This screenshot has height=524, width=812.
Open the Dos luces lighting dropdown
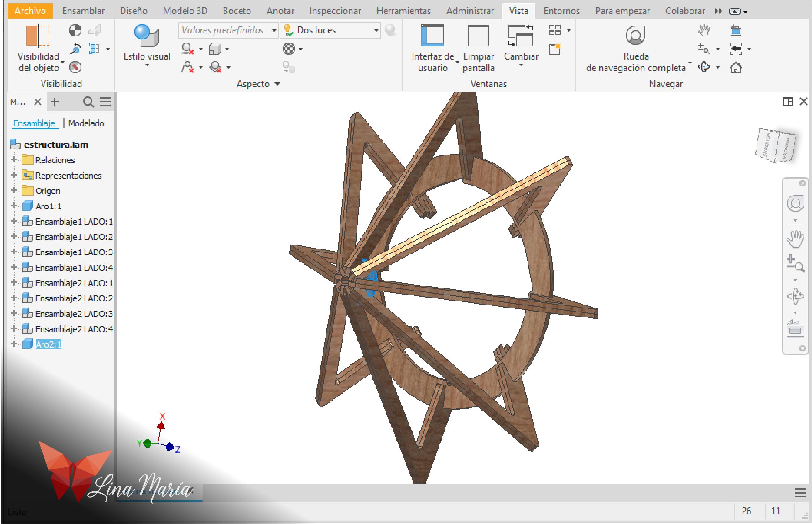tap(330, 30)
